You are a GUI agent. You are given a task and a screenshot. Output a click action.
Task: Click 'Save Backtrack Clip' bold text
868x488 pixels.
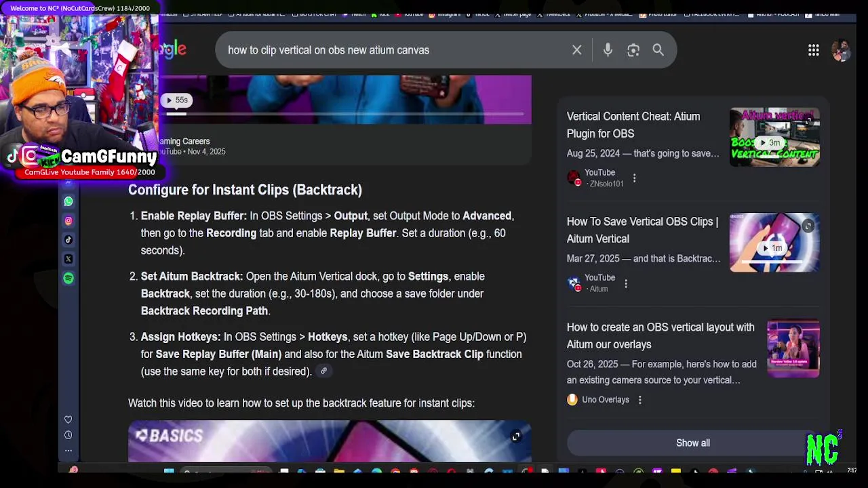click(435, 354)
